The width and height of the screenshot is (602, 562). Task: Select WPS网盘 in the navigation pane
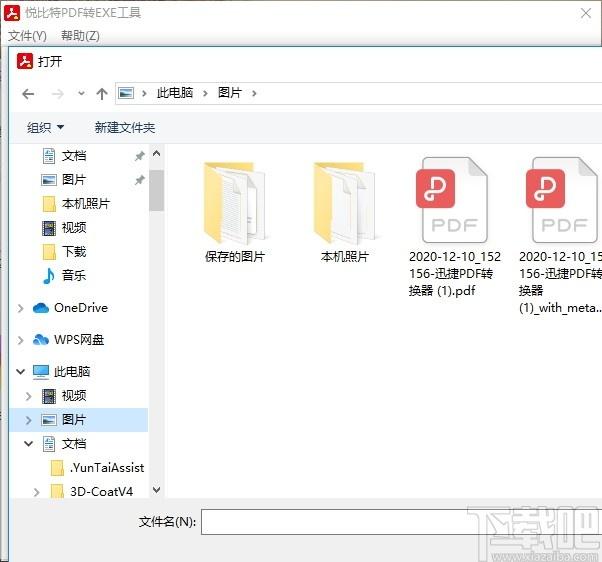click(x=79, y=340)
